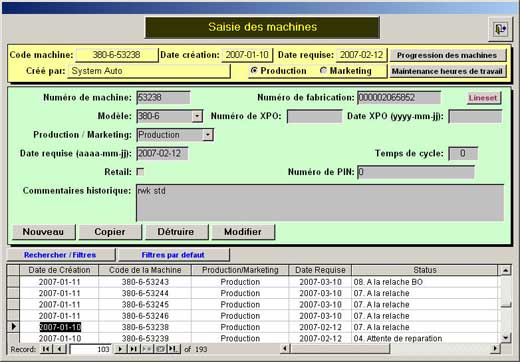Click the Date création field
Image resolution: width=520 pixels, height=362 pixels.
coord(247,55)
